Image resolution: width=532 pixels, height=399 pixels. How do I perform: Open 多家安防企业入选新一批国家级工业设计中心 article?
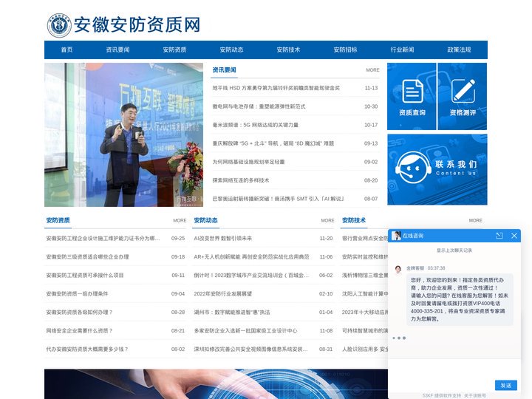click(245, 331)
